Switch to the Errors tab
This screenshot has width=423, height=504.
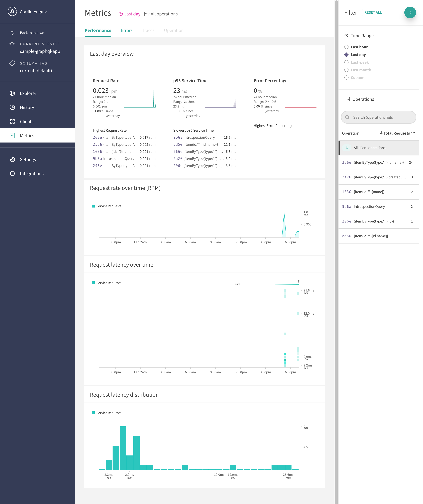tap(127, 30)
